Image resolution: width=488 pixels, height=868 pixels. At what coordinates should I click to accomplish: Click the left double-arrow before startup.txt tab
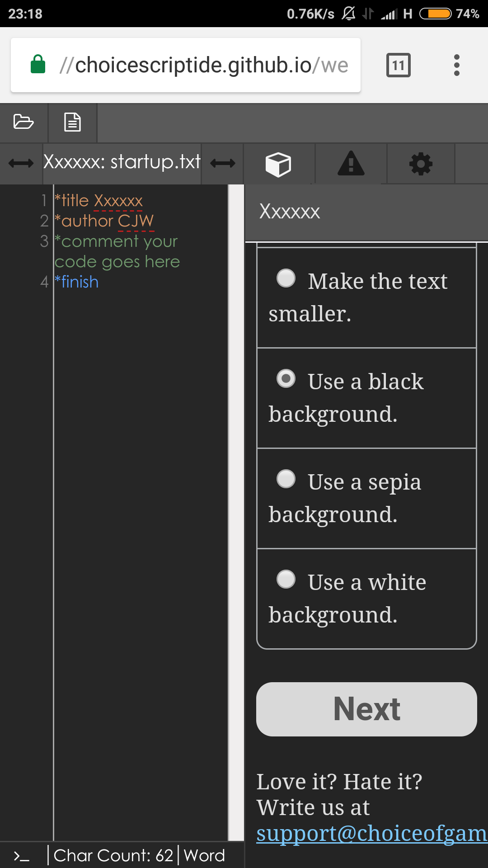21,163
